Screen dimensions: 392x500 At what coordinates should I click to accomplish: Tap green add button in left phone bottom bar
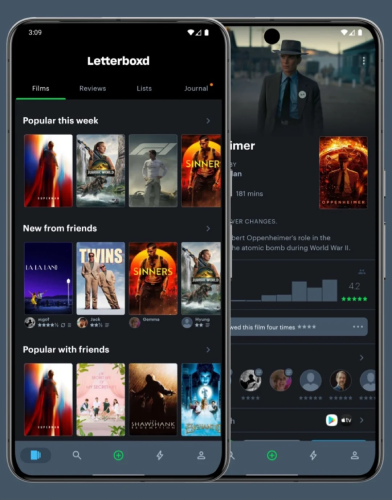118,455
